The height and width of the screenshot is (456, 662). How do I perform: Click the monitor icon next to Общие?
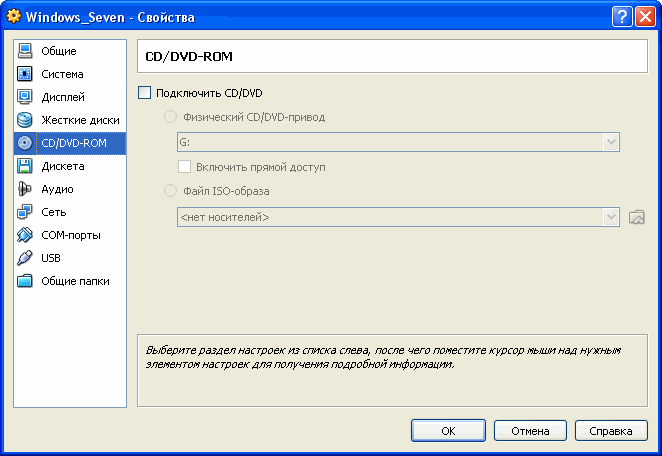coord(25,51)
